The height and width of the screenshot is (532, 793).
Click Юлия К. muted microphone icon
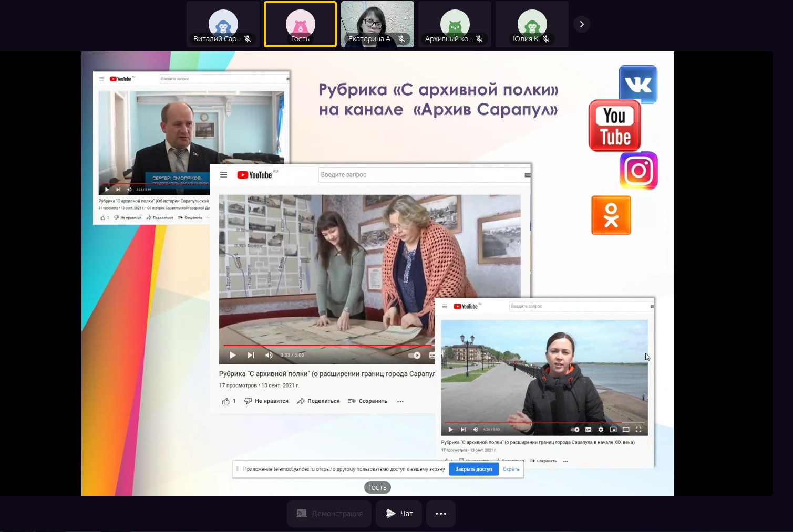tap(546, 39)
